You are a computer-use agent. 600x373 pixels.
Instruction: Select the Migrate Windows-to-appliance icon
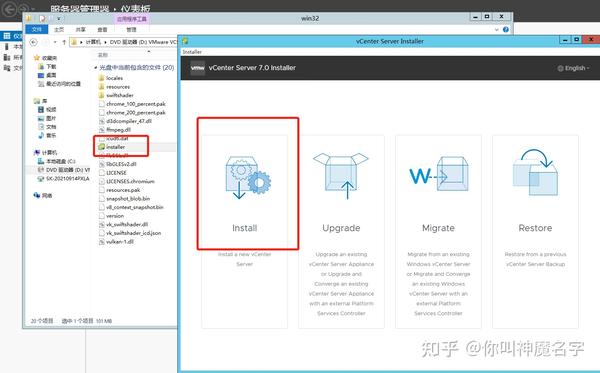[x=439, y=174]
